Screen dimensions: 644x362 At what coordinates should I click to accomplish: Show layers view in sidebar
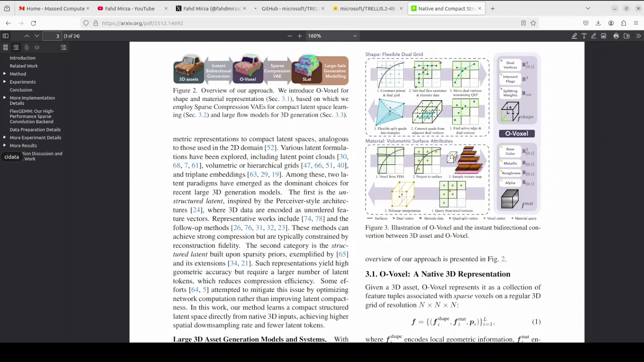point(37,48)
